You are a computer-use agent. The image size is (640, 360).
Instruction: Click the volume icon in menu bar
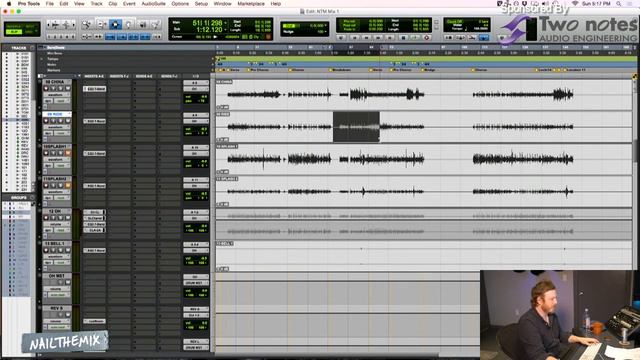pyautogui.click(x=546, y=4)
